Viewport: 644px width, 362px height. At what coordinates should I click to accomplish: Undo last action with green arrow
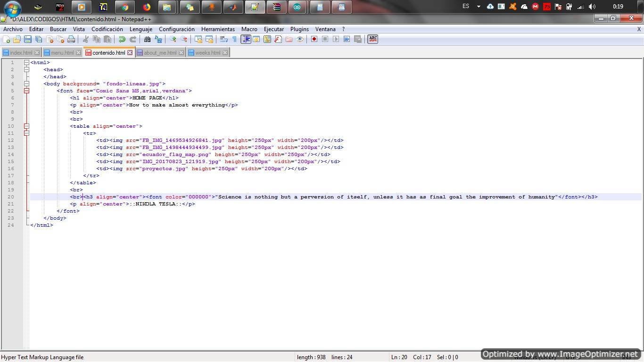pyautogui.click(x=122, y=39)
